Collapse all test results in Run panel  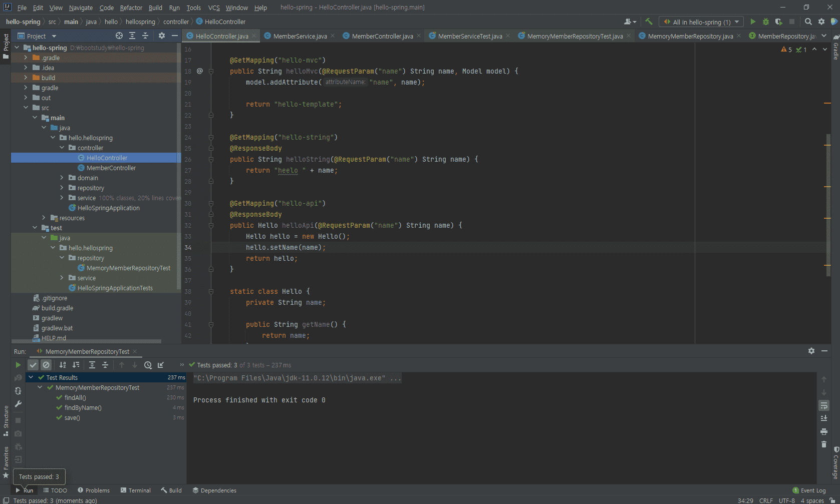(105, 365)
